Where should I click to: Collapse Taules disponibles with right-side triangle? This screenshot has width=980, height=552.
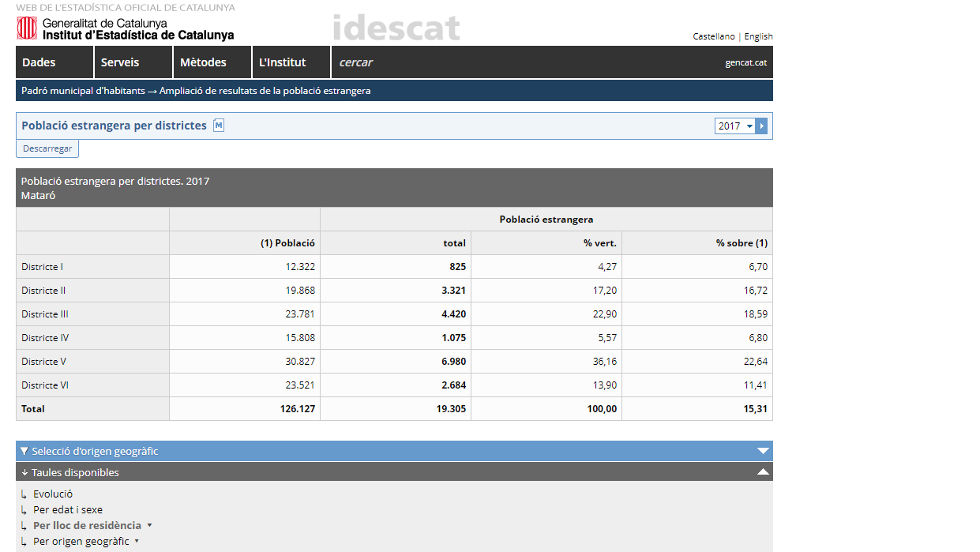pyautogui.click(x=762, y=472)
